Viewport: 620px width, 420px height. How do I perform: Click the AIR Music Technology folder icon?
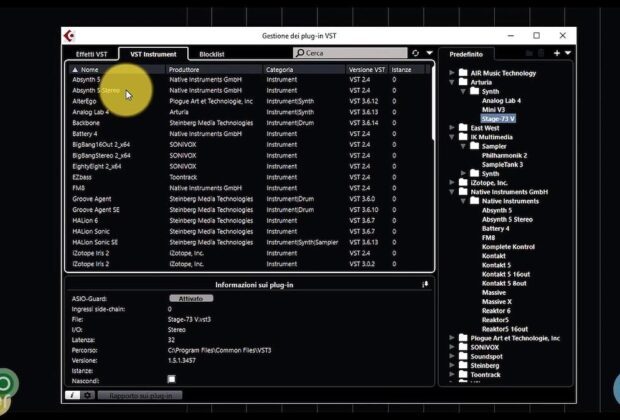pos(463,72)
